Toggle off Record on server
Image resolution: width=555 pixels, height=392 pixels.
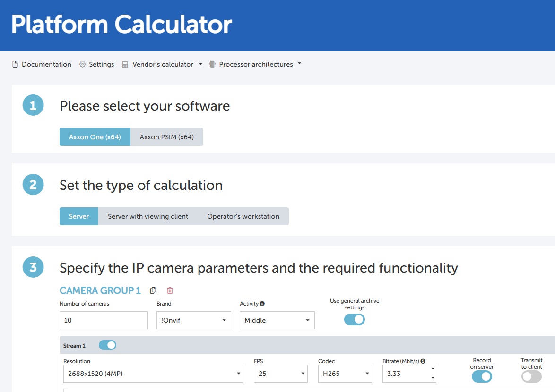[x=482, y=376]
